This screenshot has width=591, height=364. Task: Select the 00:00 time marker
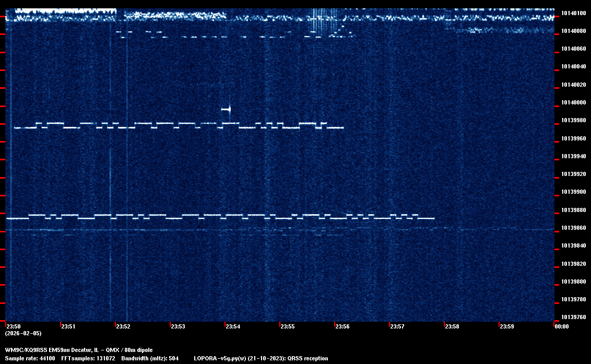point(561,327)
